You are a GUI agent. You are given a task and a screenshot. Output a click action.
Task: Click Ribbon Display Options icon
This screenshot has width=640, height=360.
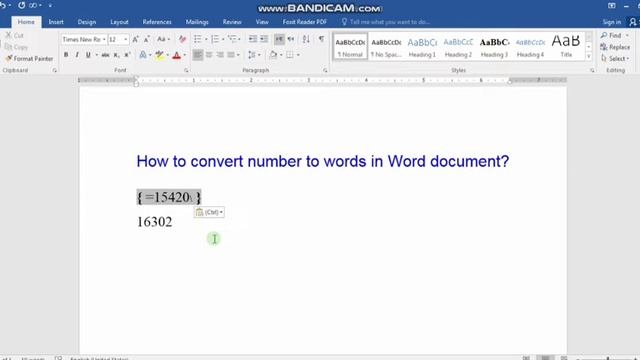(611, 6)
